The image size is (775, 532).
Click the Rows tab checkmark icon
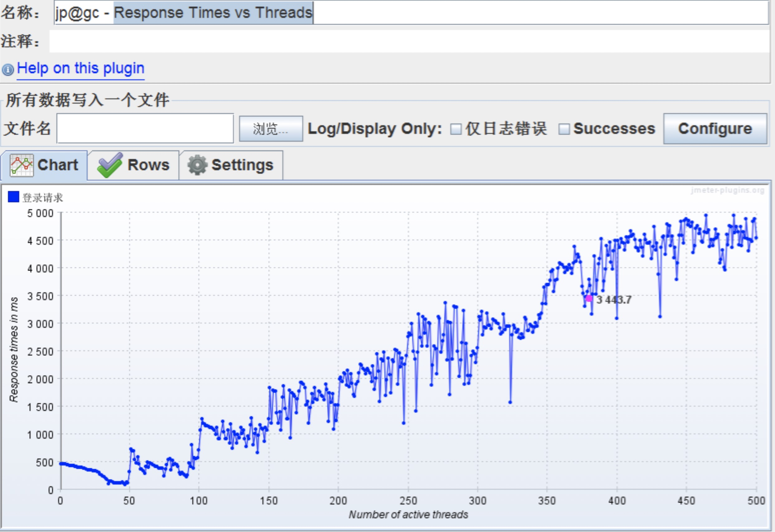tap(110, 165)
